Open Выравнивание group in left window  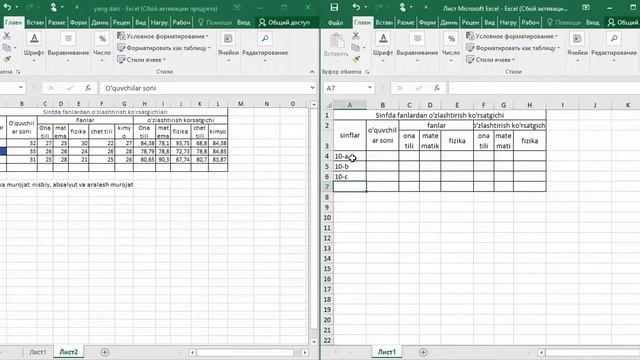[x=68, y=47]
